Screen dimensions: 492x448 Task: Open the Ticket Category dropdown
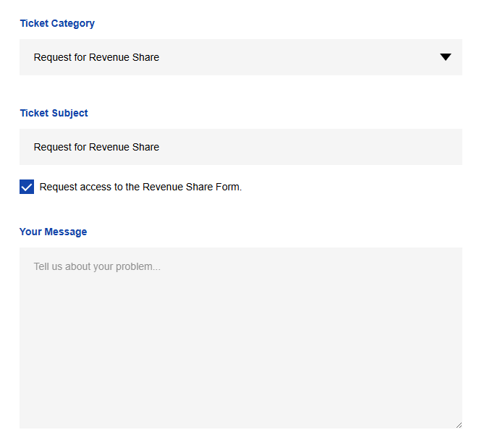click(x=240, y=57)
